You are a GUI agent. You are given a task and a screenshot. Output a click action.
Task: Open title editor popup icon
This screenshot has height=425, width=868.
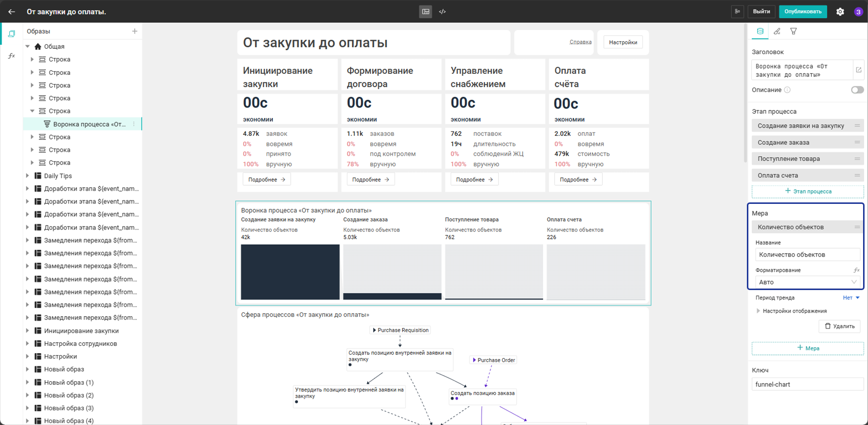pos(859,70)
